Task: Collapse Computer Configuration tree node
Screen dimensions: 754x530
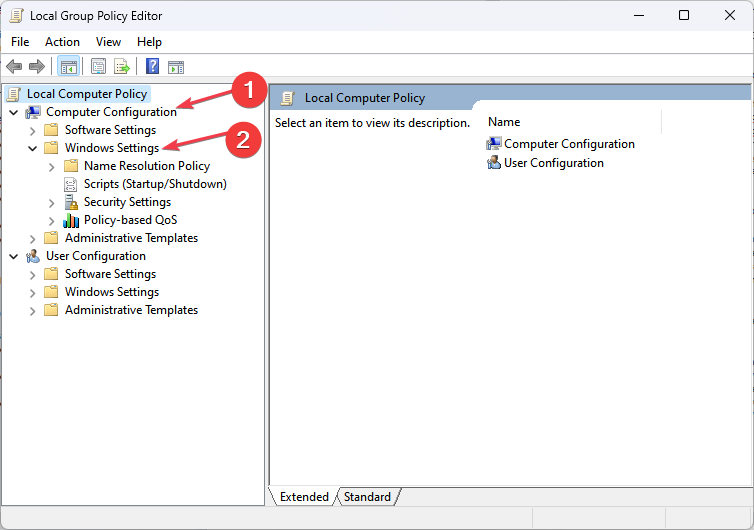Action: click(x=14, y=113)
